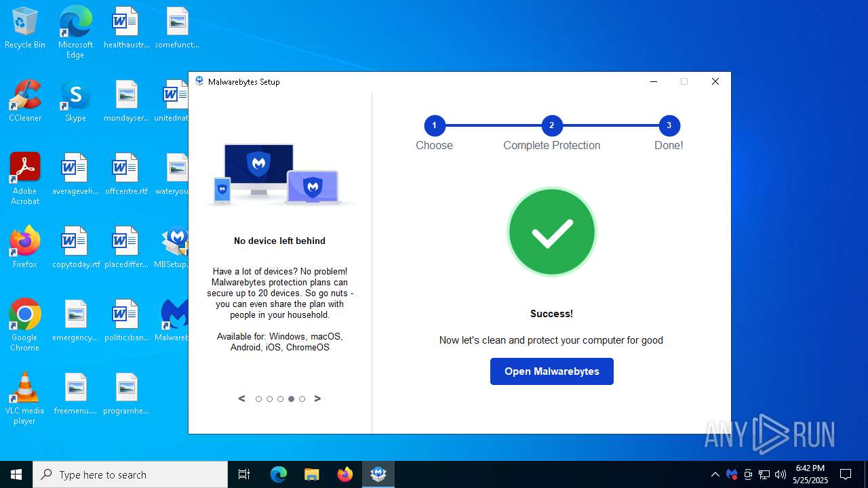Open File Explorer from the taskbar
Screen dimensions: 868x488
(x=312, y=474)
